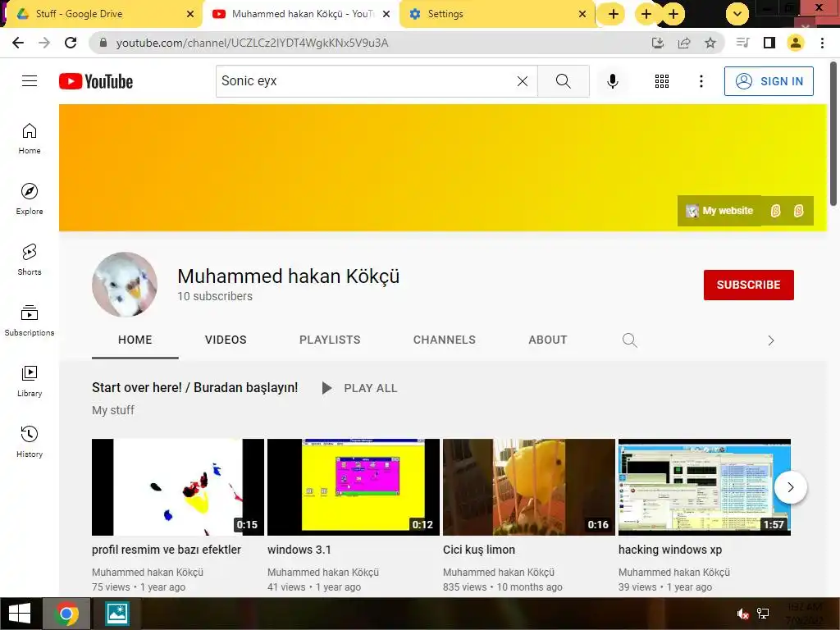Click the YouTube logo
The height and width of the screenshot is (630, 840).
pos(96,81)
